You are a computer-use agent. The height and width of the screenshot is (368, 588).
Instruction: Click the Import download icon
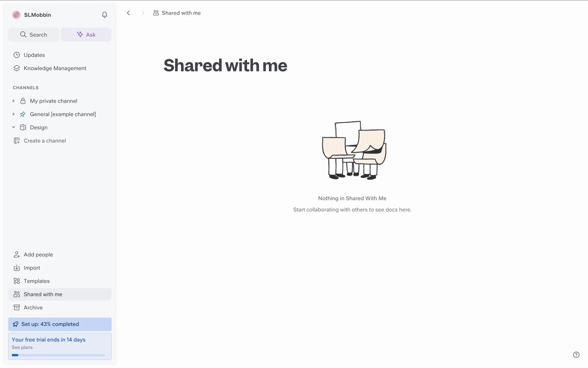(x=17, y=268)
